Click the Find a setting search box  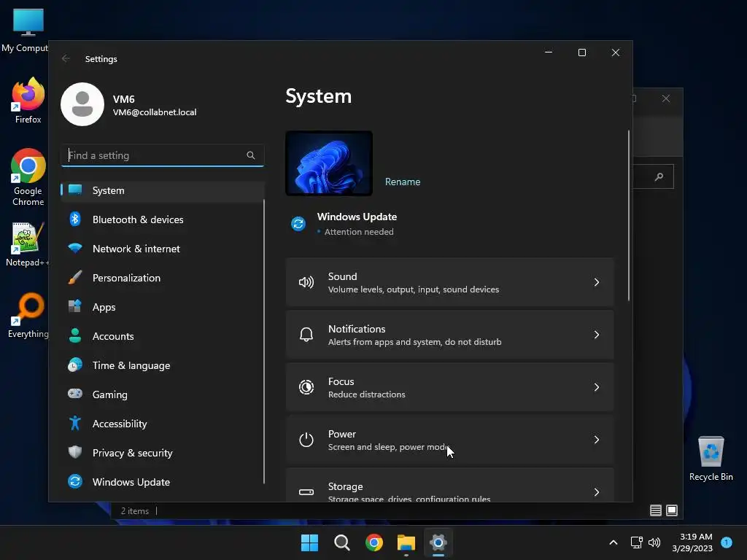(163, 155)
